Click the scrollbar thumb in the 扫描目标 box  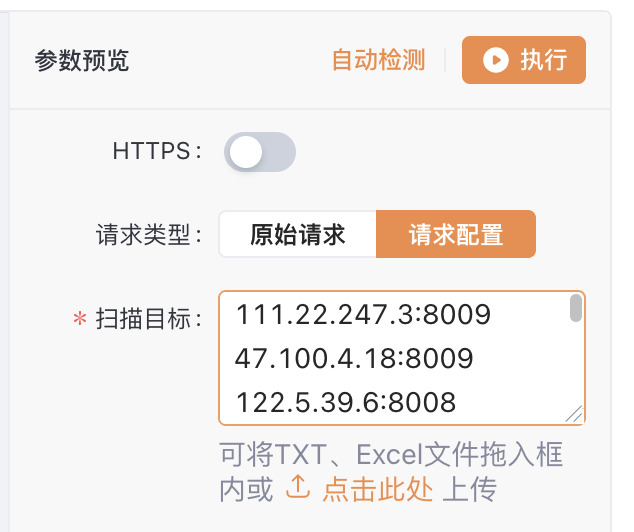575,308
